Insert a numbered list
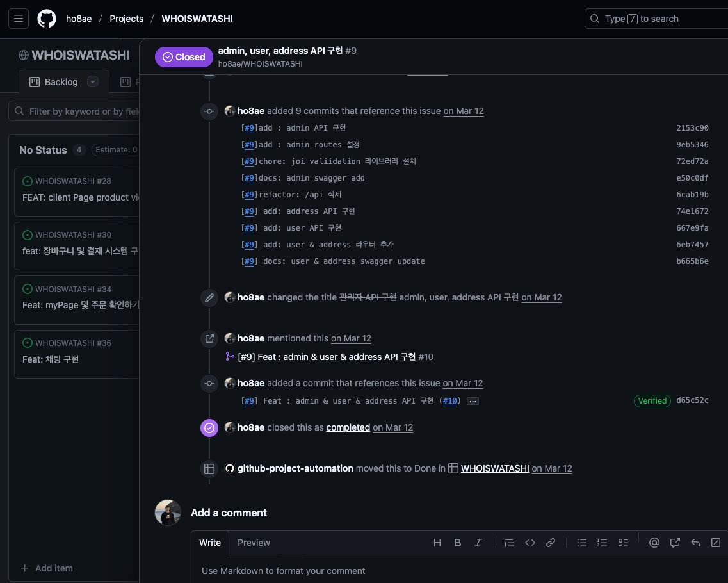The image size is (728, 583). pos(602,543)
